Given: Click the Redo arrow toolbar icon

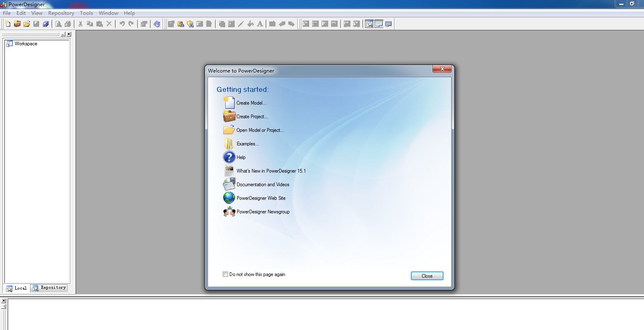Looking at the screenshot, I should [131, 24].
